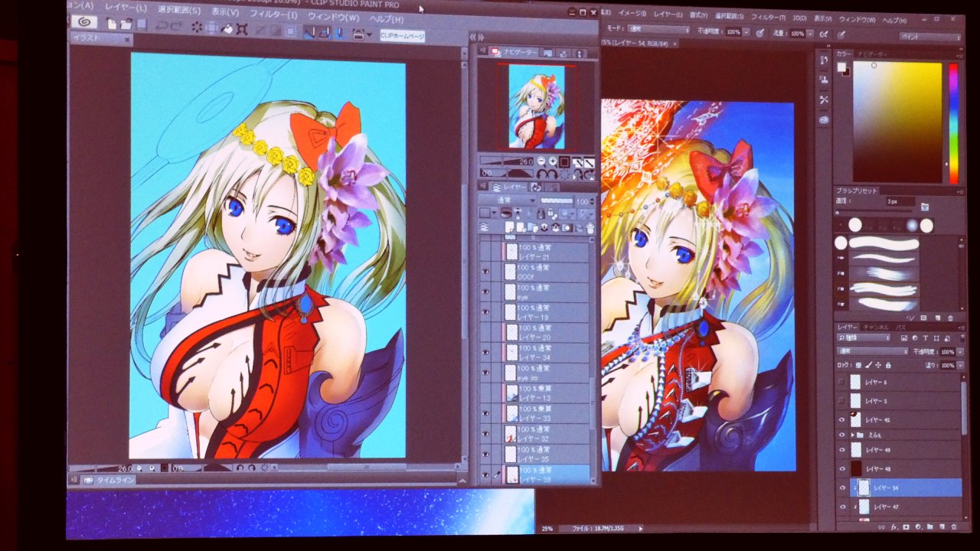Select レイヤー 13 multiply layer
This screenshot has height=551, width=980.
tap(547, 393)
